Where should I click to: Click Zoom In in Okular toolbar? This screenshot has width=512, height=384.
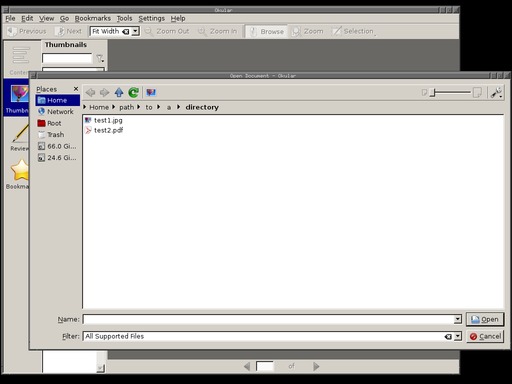click(218, 31)
